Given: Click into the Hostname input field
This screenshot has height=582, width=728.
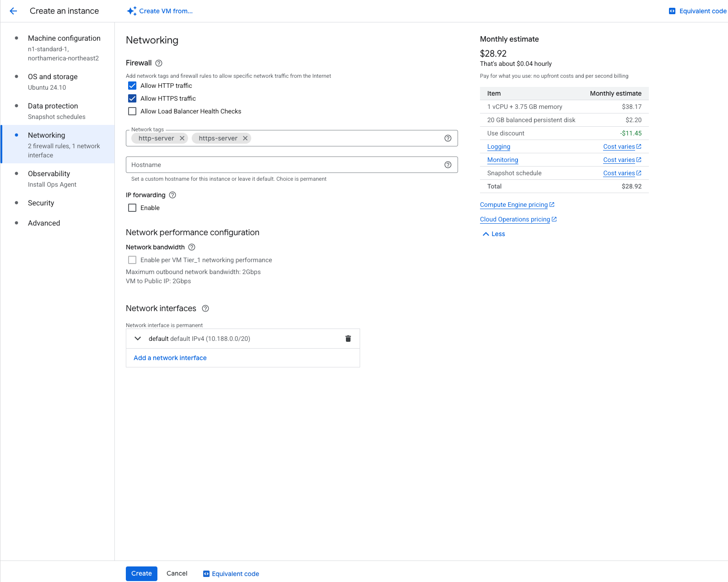Looking at the screenshot, I should click(x=284, y=165).
